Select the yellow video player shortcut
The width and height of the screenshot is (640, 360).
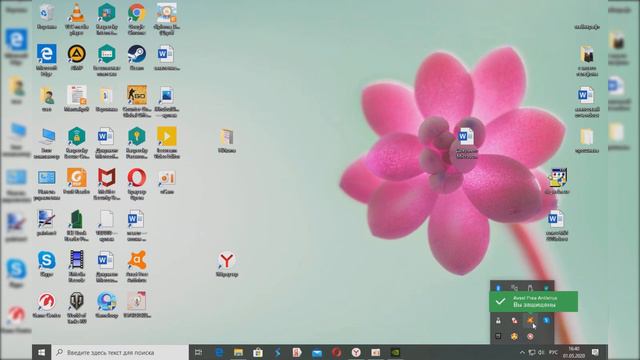pyautogui.click(x=167, y=142)
